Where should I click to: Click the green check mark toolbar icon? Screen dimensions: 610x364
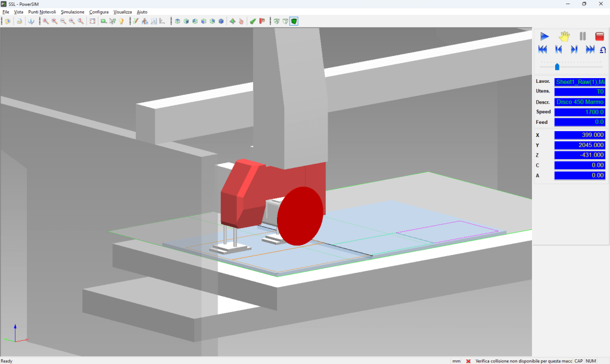tap(253, 21)
